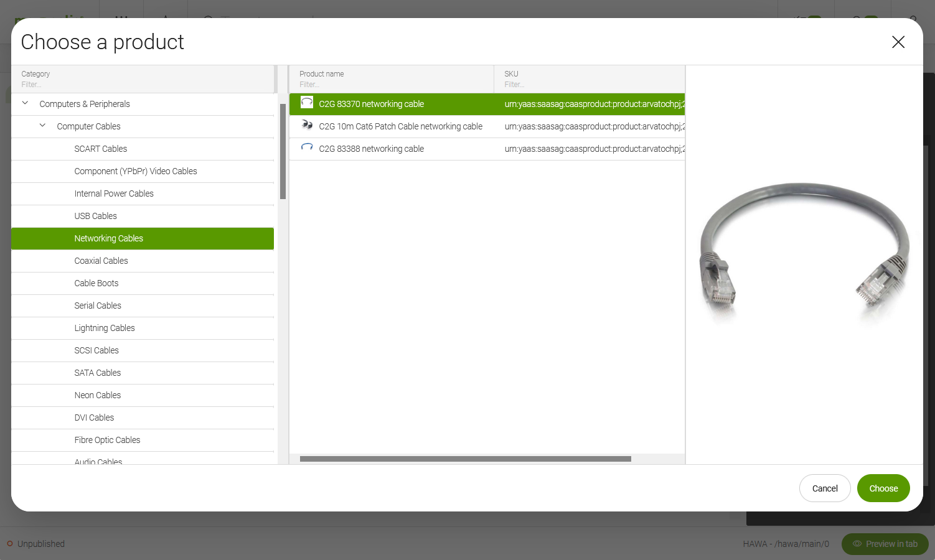Click the C2G 10m Cat6 Patch Cable icon
Screen dimensions: 935x560
(x=307, y=125)
